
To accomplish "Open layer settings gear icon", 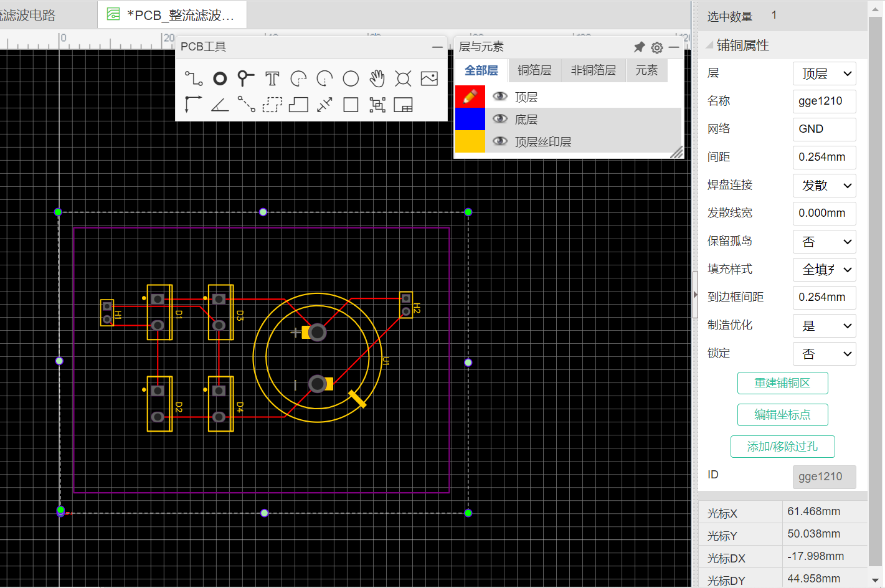I will click(x=656, y=47).
